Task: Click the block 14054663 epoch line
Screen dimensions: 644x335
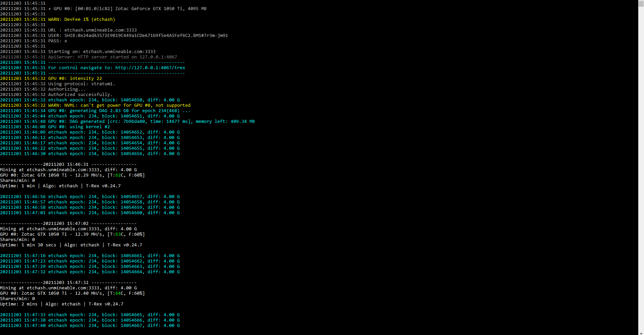Action: (x=90, y=267)
